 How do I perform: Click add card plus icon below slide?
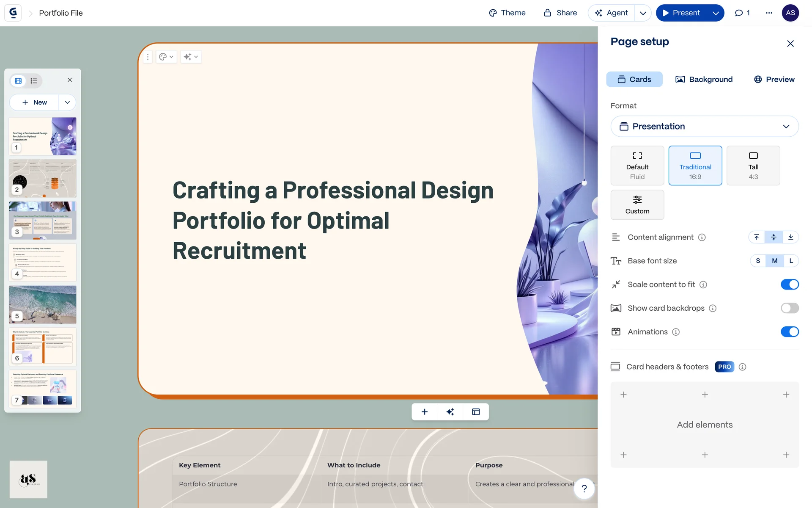[425, 412]
